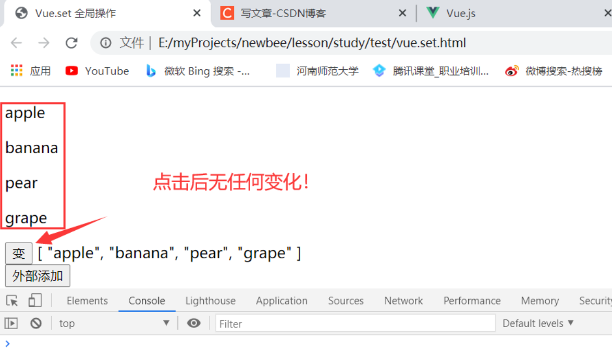Click the 外部添加 button
Viewport: 612px width, 364px height.
pyautogui.click(x=38, y=276)
